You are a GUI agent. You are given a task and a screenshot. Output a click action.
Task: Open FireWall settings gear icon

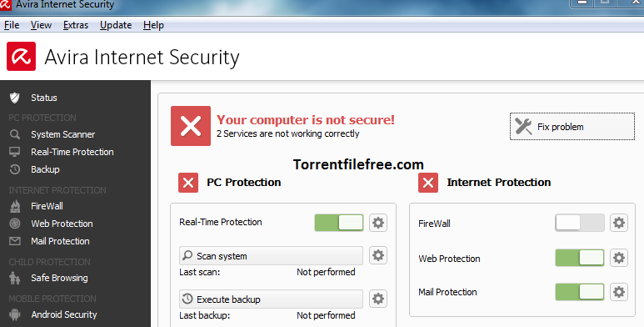(x=618, y=223)
